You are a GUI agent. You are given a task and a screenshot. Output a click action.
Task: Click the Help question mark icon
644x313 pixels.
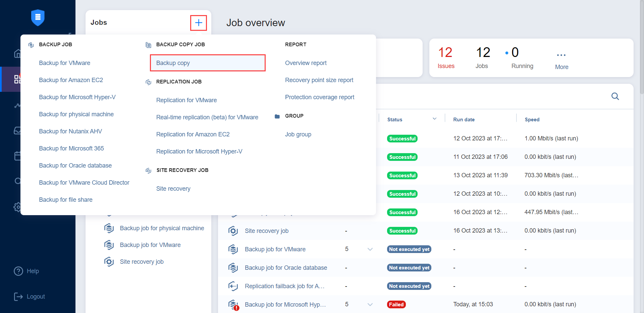point(18,271)
